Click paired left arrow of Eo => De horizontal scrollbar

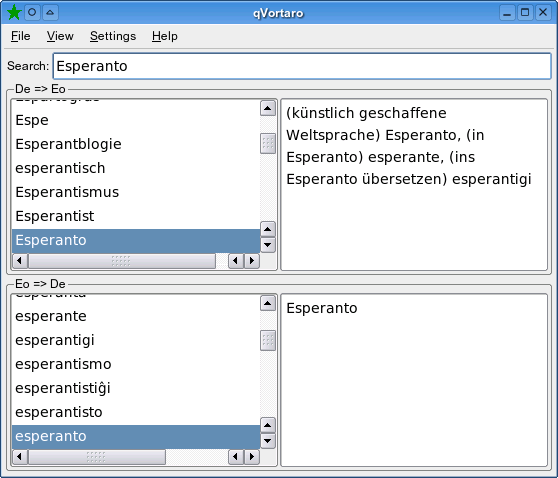click(x=236, y=457)
